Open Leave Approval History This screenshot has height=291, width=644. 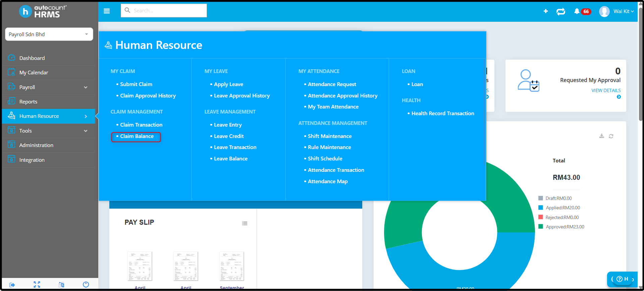point(241,96)
